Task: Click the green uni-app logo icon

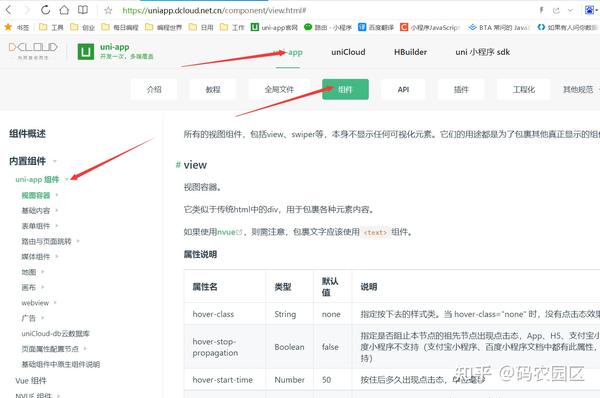Action: (x=86, y=52)
